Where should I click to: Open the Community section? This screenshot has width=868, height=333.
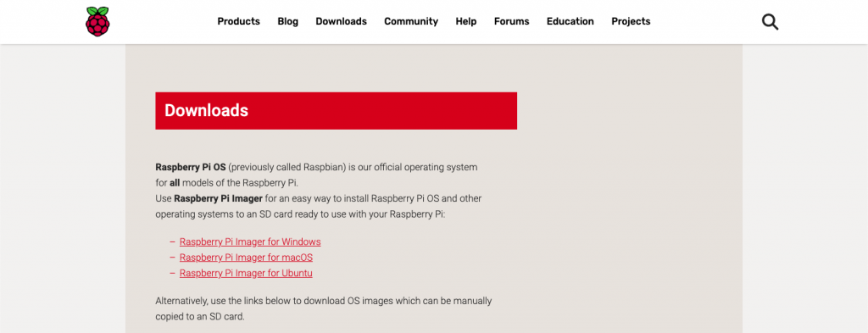pyautogui.click(x=411, y=21)
